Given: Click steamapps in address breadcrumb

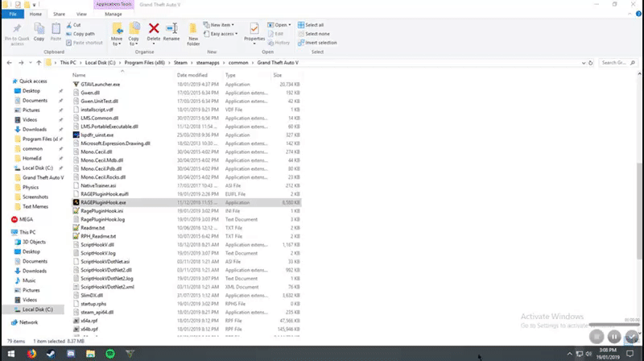Looking at the screenshot, I should pyautogui.click(x=208, y=63).
